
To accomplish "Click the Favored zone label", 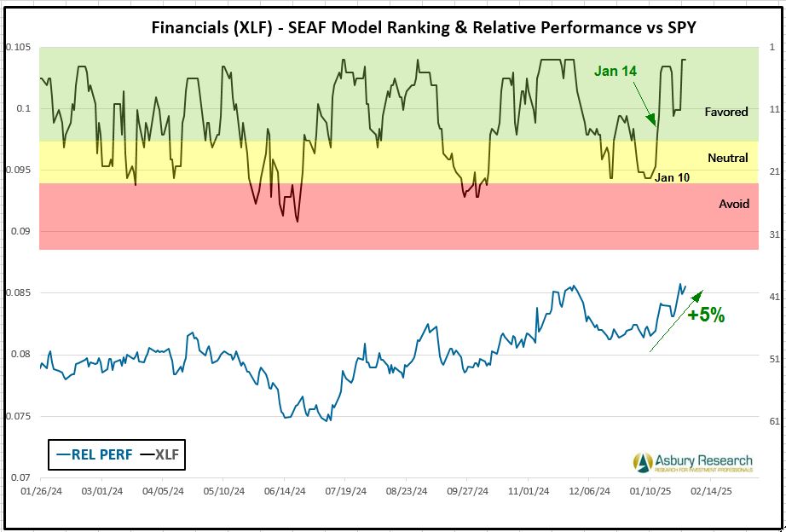I will tap(726, 112).
